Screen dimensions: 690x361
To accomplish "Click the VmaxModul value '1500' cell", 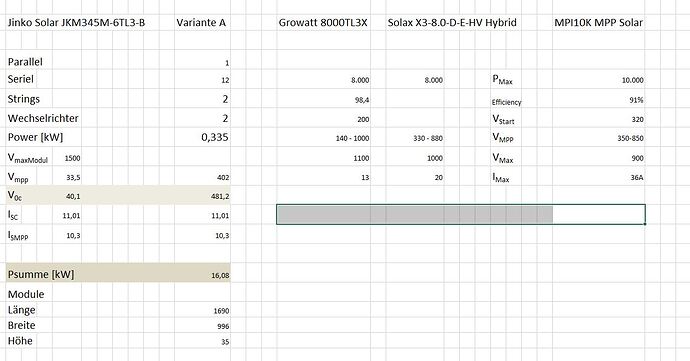I will pos(73,158).
